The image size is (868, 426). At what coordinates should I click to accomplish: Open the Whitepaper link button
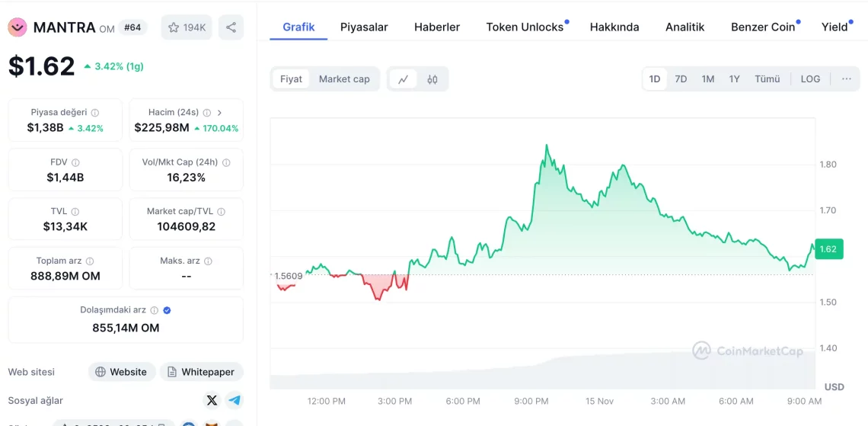[201, 372]
